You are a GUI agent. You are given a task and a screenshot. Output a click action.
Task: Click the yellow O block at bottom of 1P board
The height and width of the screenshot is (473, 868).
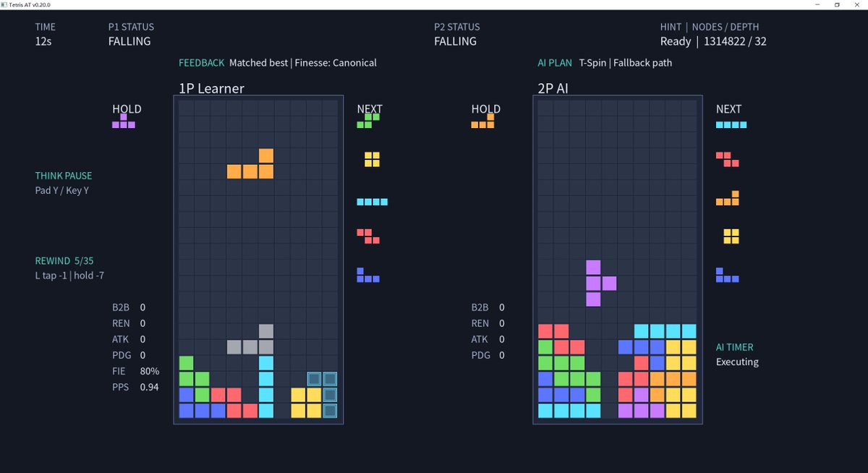307,403
